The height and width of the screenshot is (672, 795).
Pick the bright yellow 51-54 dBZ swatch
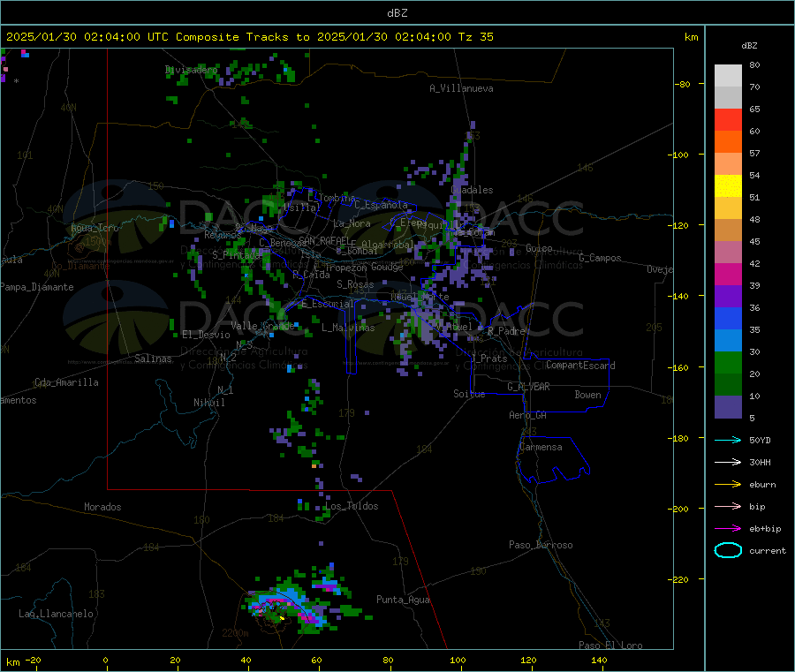coord(728,186)
